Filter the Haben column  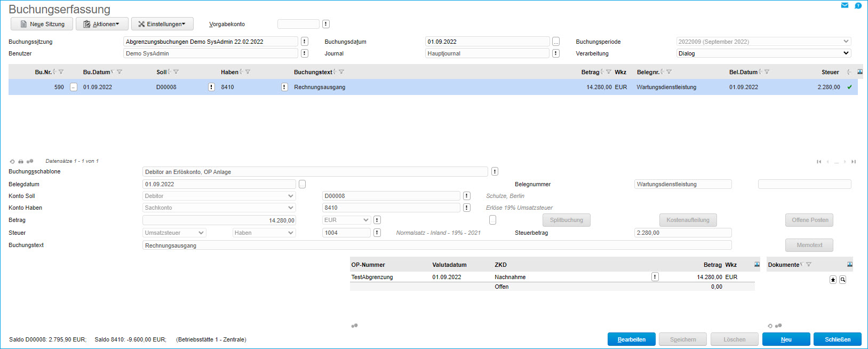pos(248,72)
